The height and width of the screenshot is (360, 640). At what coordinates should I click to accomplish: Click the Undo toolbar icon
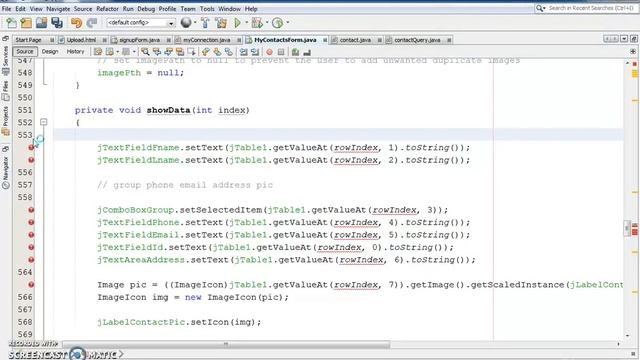coord(76,23)
